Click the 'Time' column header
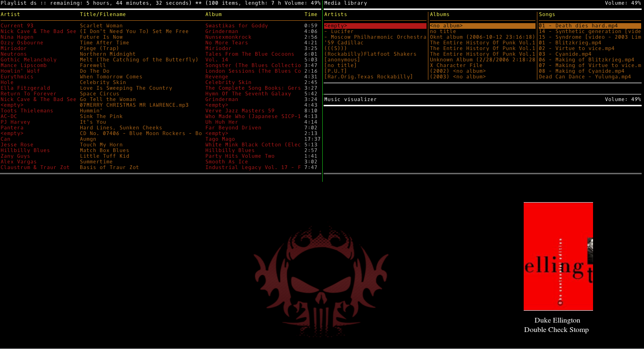The width and height of the screenshot is (644, 349). coord(311,15)
